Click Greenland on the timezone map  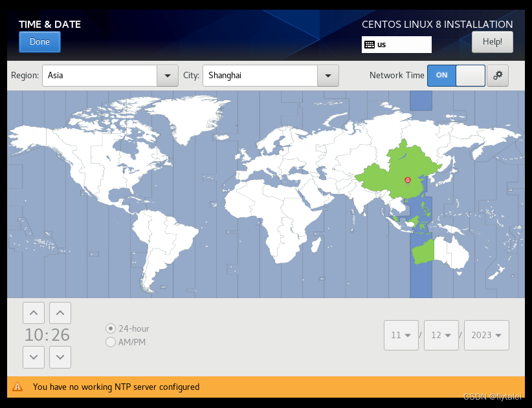coord(190,117)
